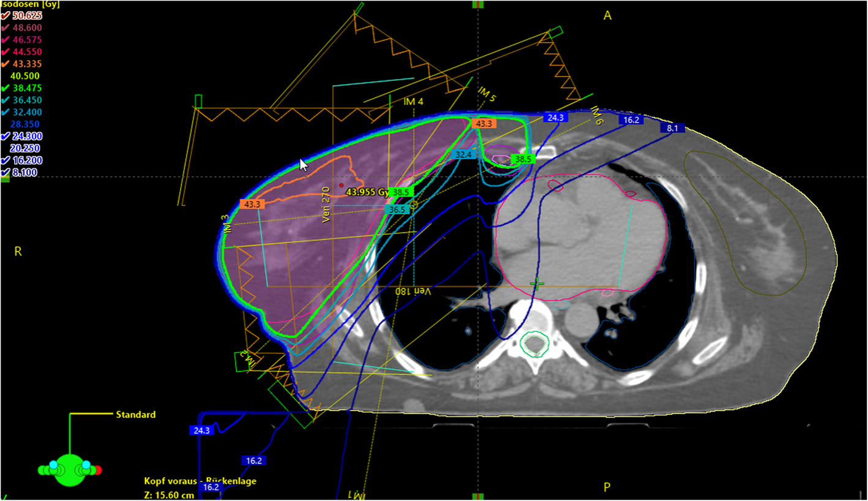Viewport: 868px width, 501px height.
Task: Select the 36.5 isodose line label
Action: coord(397,209)
